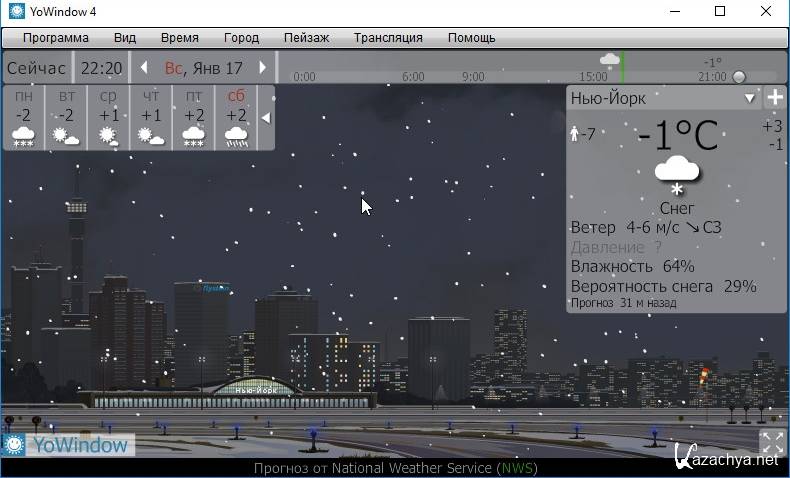Open the Программа menu

click(56, 38)
